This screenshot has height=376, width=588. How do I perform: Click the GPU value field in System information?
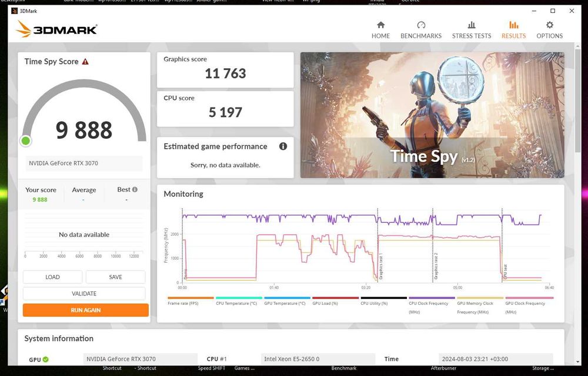[141, 359]
